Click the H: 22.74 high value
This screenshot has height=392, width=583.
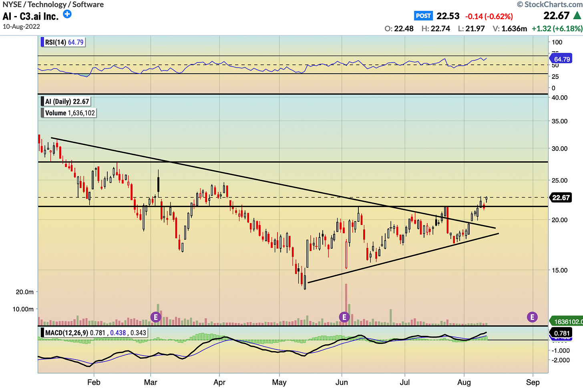(436, 28)
